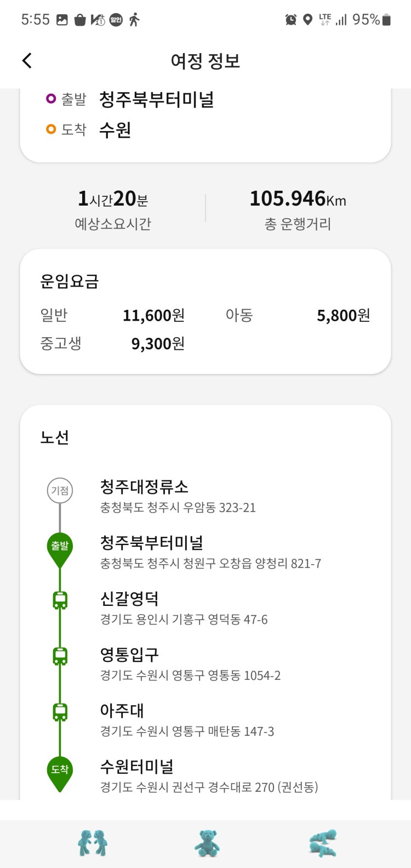Tap the green 출발 departure pin marker
411x868 pixels.
60,550
